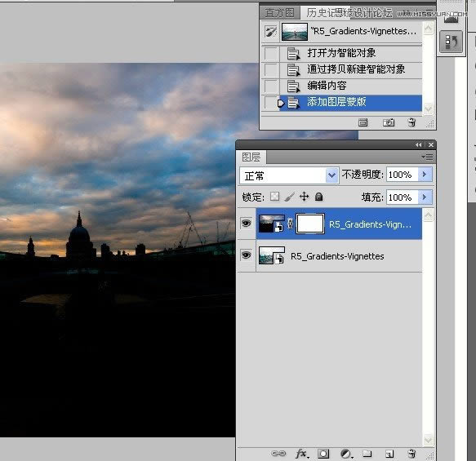Create new snapshot with the camera icon
The image size is (476, 461).
[389, 122]
